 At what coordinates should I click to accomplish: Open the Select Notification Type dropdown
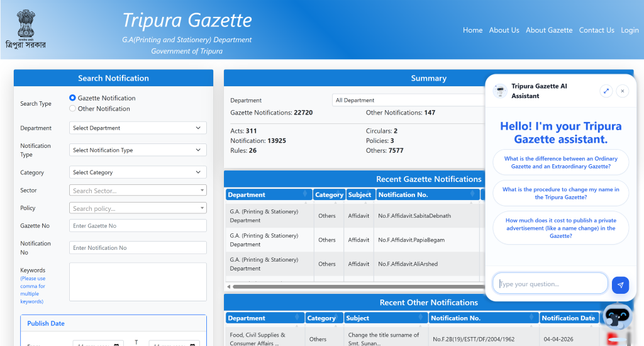(x=138, y=150)
